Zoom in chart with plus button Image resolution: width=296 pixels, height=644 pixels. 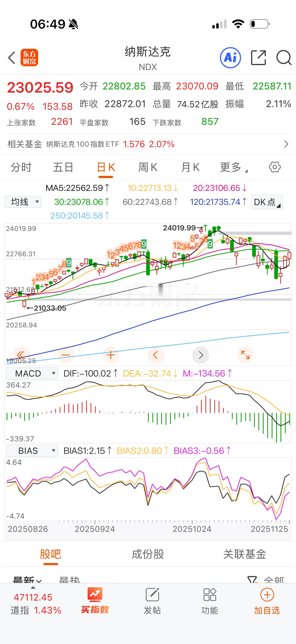click(111, 355)
